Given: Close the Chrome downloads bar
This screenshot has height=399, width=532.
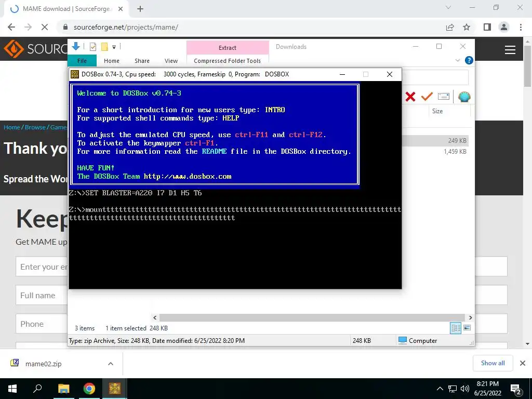Looking at the screenshot, I should (x=523, y=363).
